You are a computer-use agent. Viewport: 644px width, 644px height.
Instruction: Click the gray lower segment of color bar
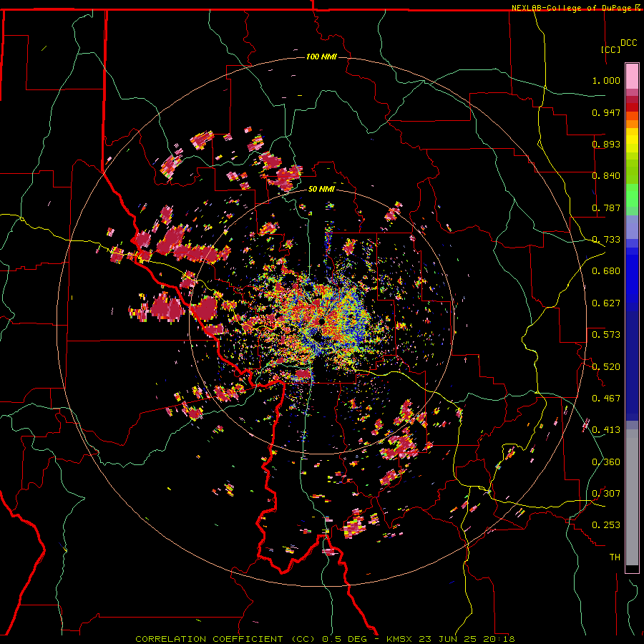632,497
